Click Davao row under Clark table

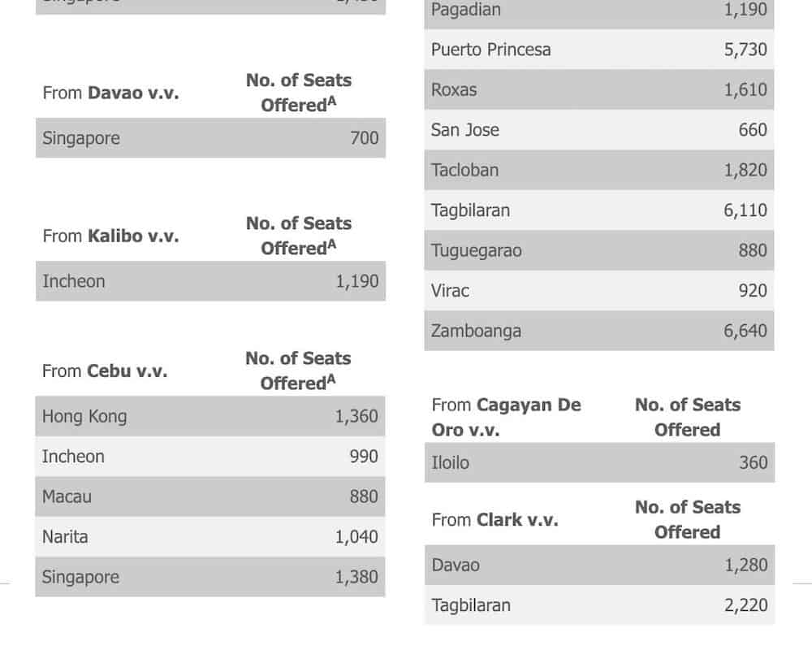[x=598, y=565]
